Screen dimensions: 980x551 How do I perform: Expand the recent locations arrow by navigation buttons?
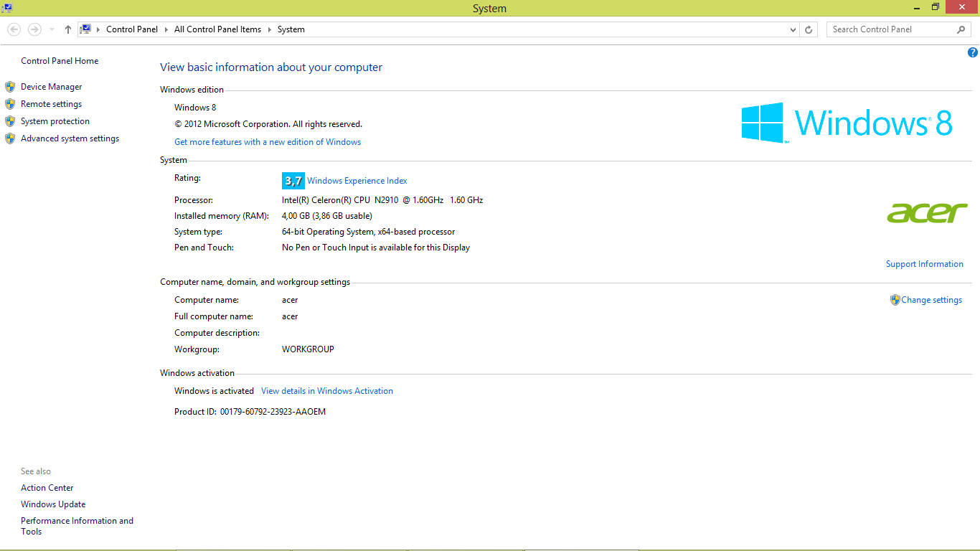[x=52, y=29]
